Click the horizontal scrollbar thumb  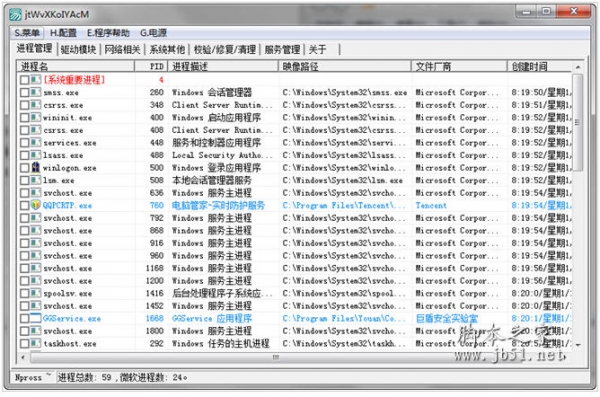click(x=275, y=358)
